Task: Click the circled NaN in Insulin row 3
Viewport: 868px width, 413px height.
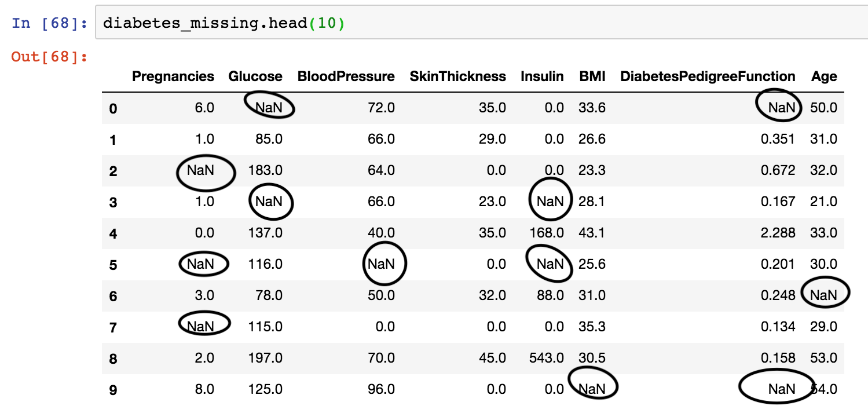Action: 550,202
